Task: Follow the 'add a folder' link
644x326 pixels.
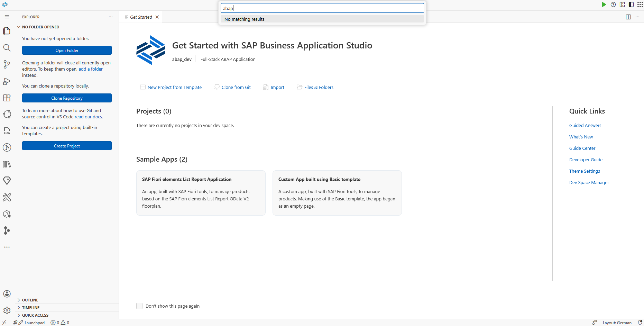Action: click(91, 69)
